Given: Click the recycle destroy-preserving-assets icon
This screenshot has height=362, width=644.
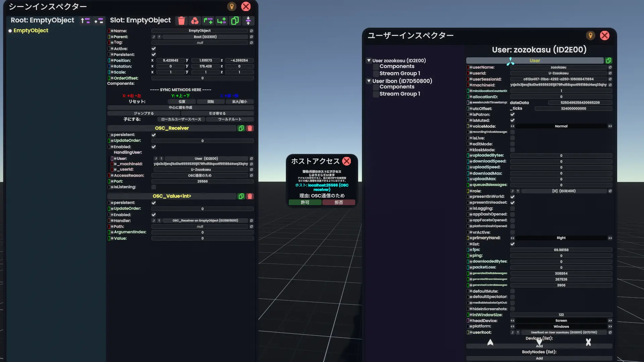Looking at the screenshot, I should [x=195, y=21].
